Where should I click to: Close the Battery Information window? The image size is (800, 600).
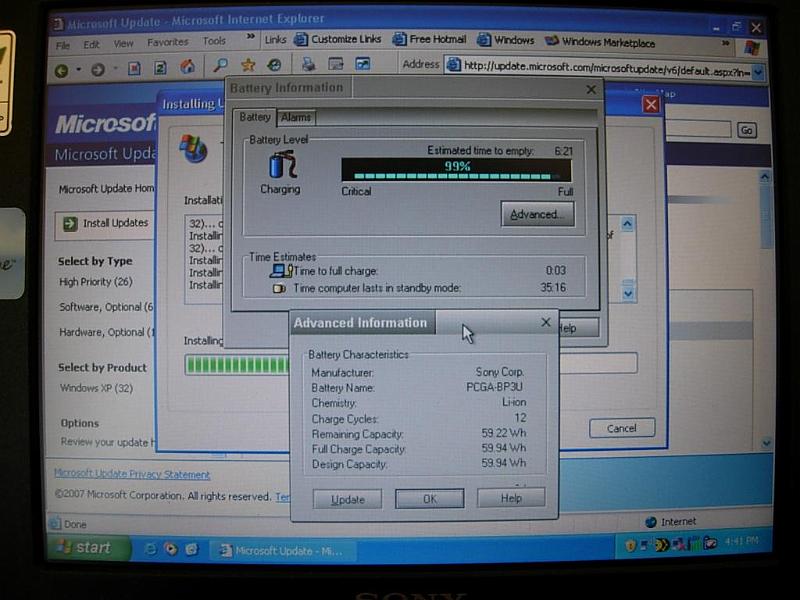click(x=591, y=90)
